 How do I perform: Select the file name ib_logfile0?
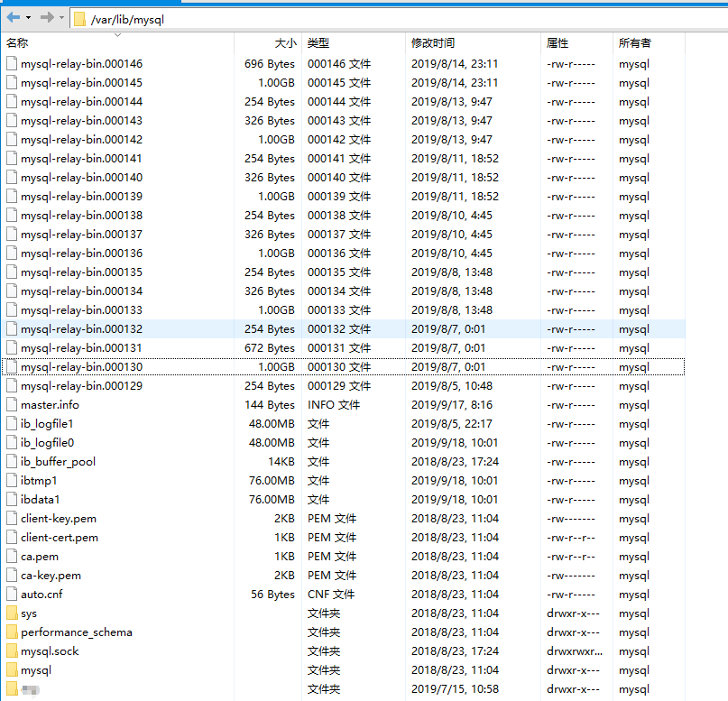[x=47, y=443]
